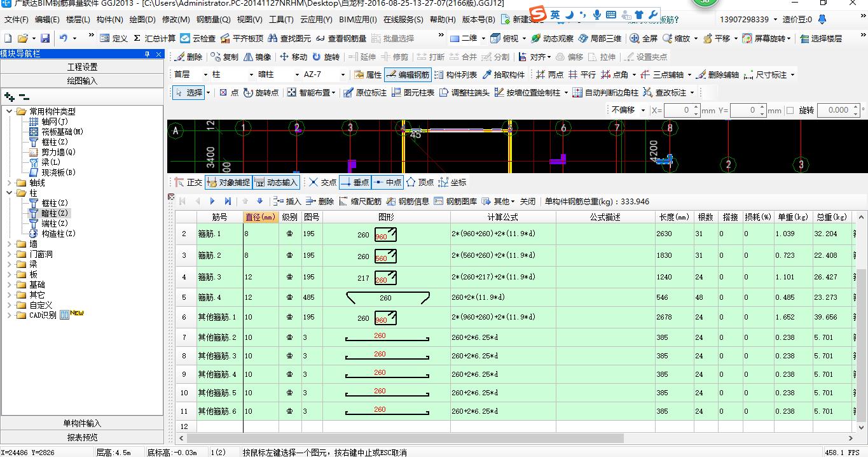Click 自动判断边角柱 tool
Viewport: 868px width, 457px height.
(606, 92)
